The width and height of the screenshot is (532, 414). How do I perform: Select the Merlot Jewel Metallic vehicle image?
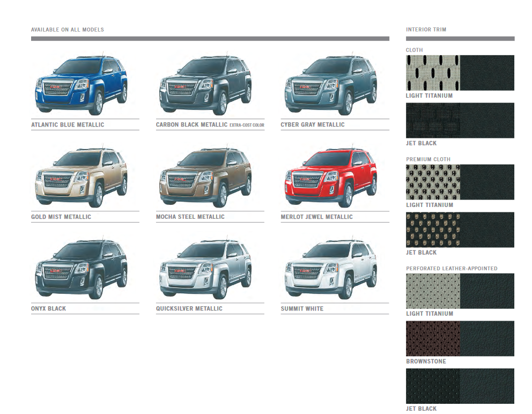pyautogui.click(x=331, y=176)
